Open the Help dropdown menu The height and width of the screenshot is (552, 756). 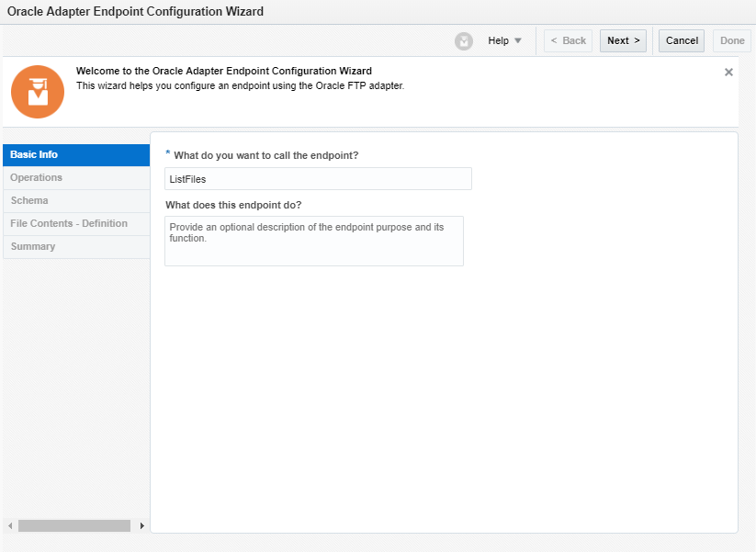504,41
